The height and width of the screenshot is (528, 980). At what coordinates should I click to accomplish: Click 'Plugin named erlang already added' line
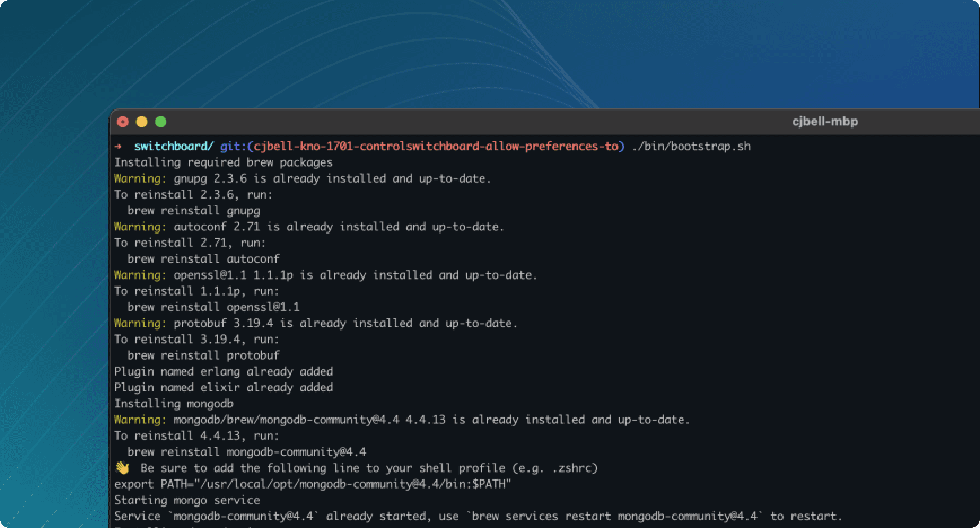pos(224,372)
